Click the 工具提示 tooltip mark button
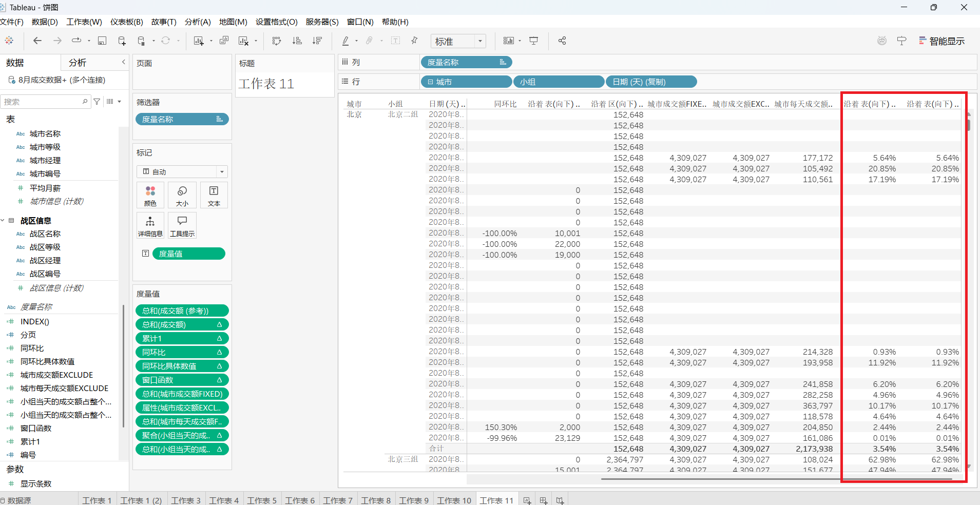 click(x=182, y=225)
